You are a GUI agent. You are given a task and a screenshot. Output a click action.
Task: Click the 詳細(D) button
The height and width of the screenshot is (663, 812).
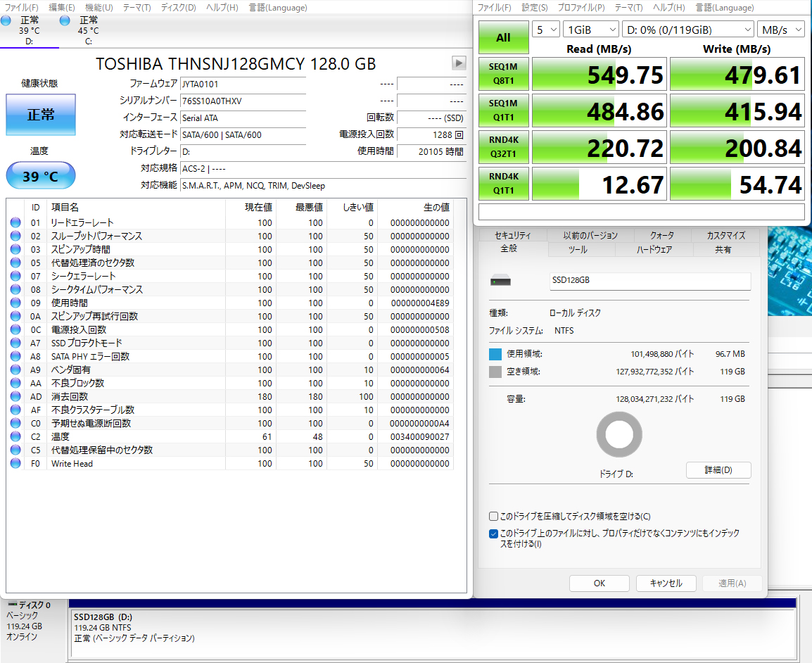[718, 470]
